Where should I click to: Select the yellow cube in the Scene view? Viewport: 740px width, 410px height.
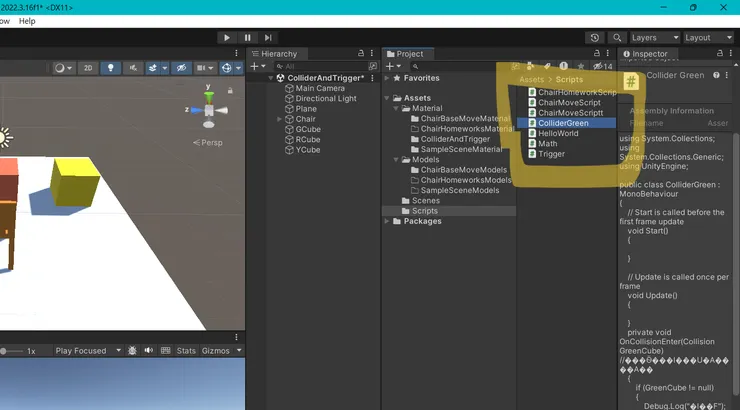click(75, 182)
